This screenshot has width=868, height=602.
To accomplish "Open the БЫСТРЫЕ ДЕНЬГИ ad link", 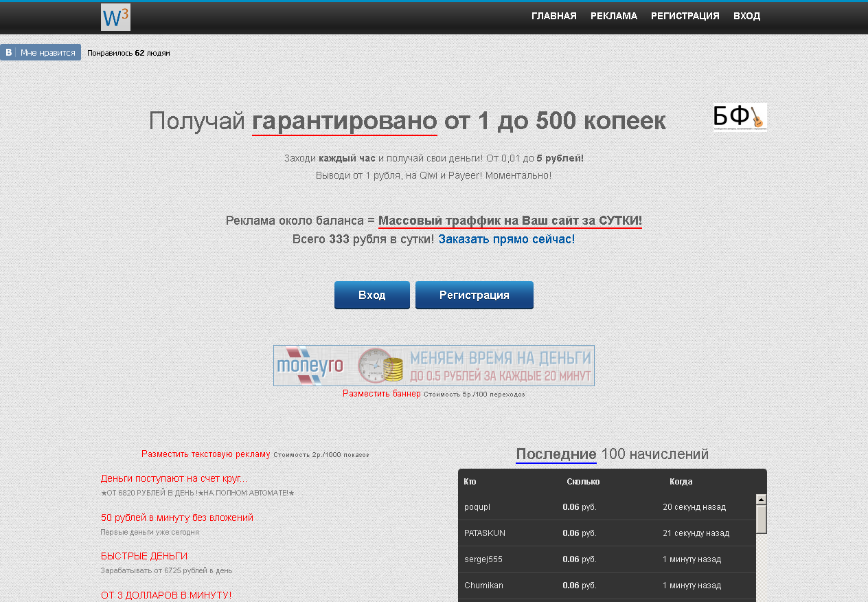I will [x=144, y=556].
